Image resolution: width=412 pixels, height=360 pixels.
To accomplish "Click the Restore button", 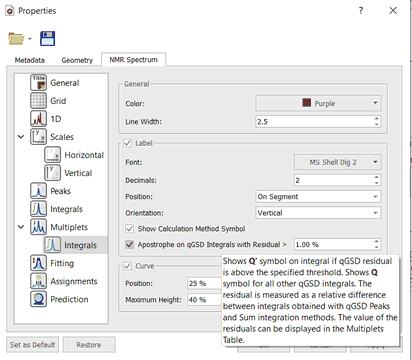I will point(89,345).
